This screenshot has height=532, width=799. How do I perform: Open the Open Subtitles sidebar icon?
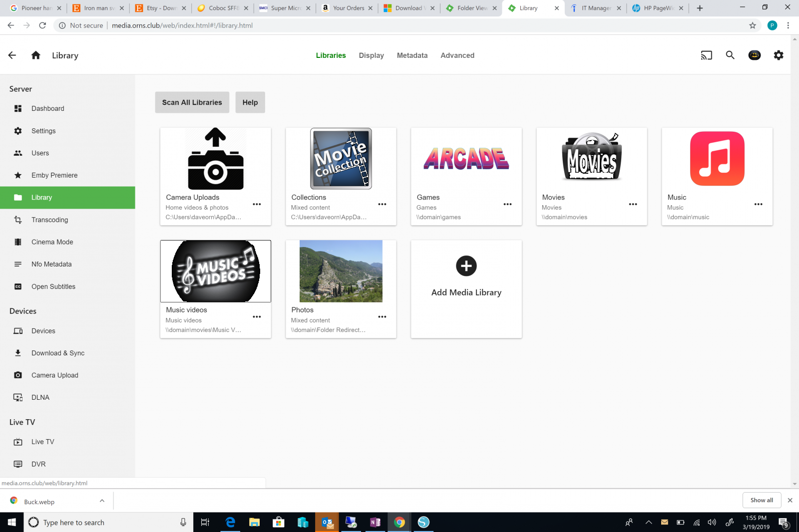pyautogui.click(x=18, y=286)
